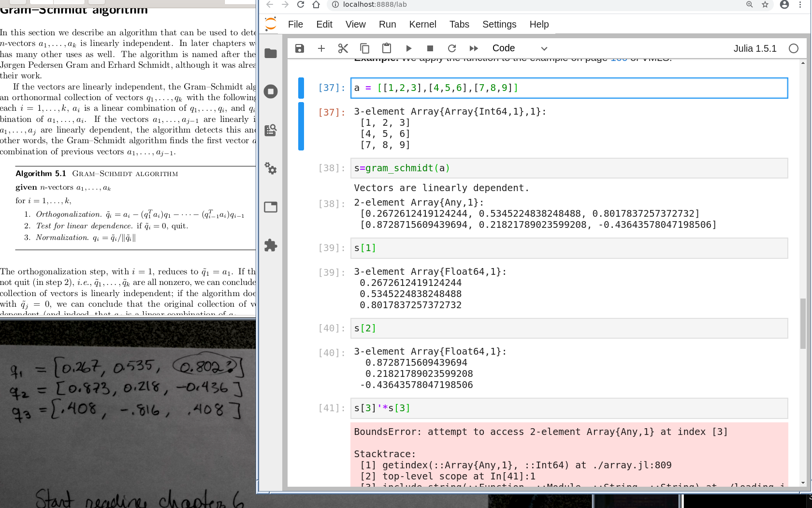Copy the selected cell
812x508 pixels.
click(365, 48)
